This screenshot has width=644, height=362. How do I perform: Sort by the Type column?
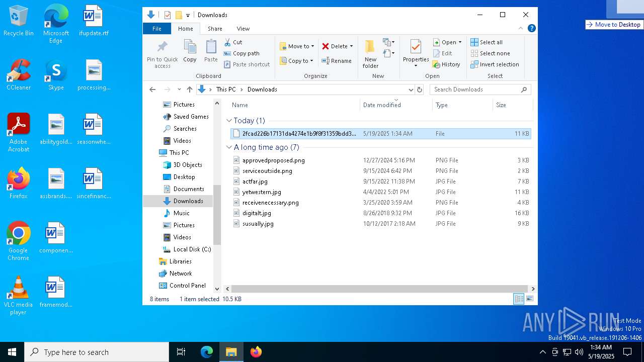point(462,105)
